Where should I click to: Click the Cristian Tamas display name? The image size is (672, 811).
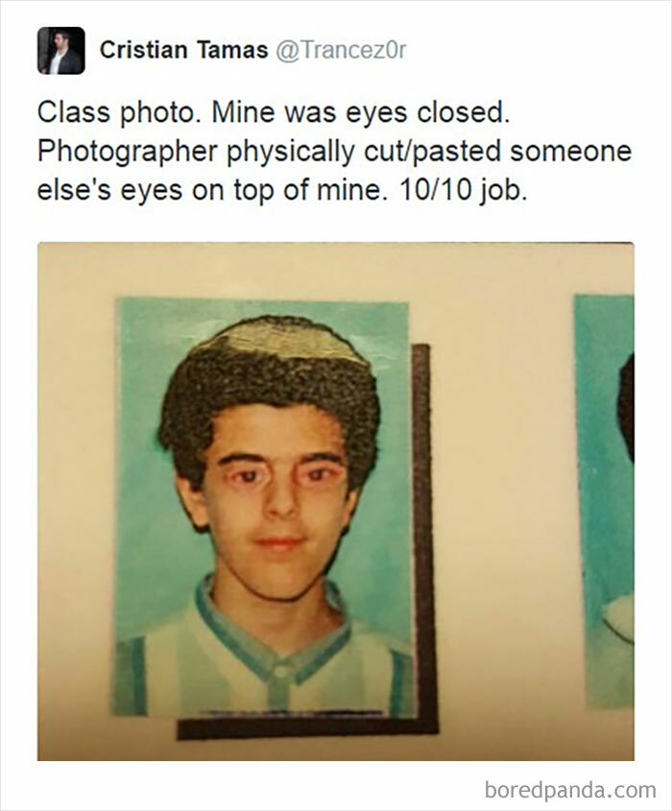[x=183, y=50]
